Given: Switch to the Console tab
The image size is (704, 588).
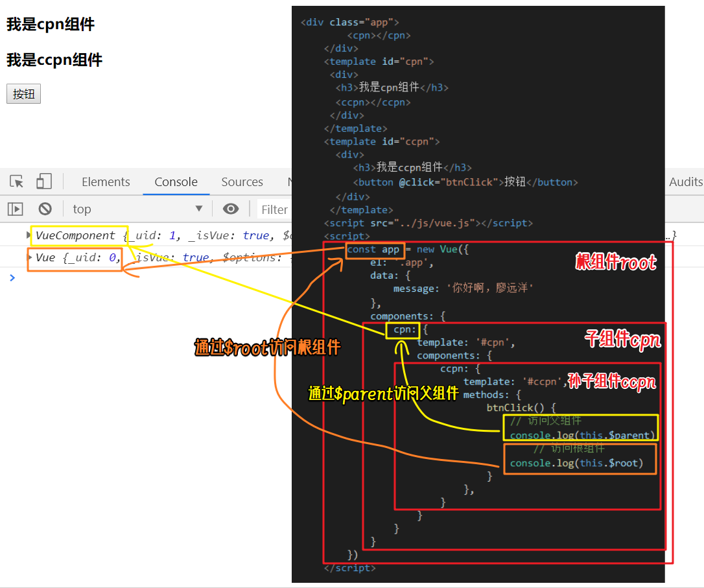Looking at the screenshot, I should click(x=176, y=182).
